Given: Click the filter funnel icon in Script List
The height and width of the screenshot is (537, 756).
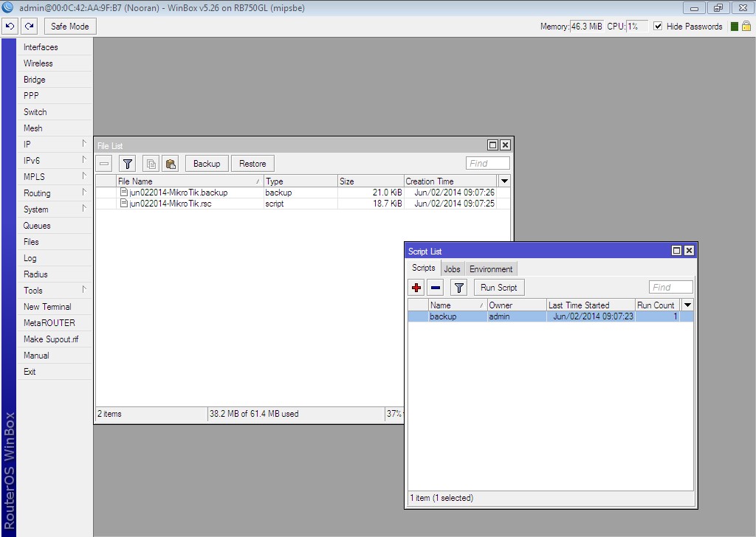Looking at the screenshot, I should click(459, 288).
